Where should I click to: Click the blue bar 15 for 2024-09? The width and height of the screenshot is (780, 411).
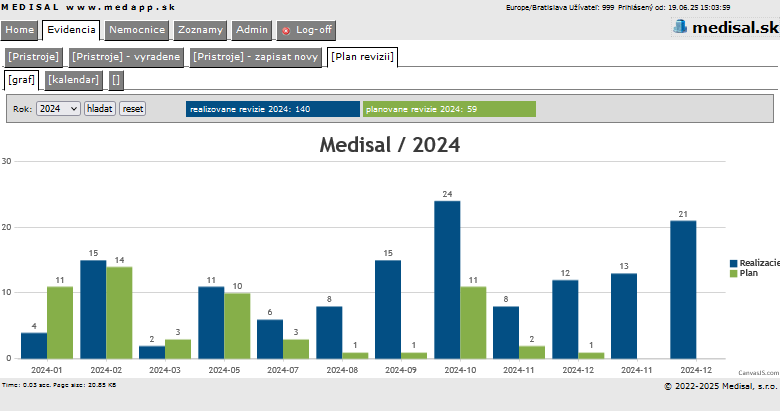[x=388, y=309]
